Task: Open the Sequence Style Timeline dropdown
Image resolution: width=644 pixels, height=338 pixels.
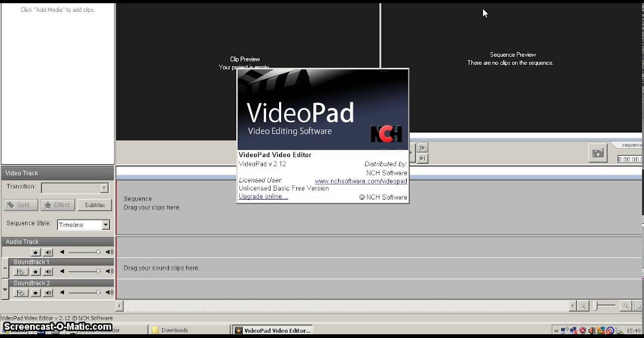Action: pyautogui.click(x=84, y=225)
